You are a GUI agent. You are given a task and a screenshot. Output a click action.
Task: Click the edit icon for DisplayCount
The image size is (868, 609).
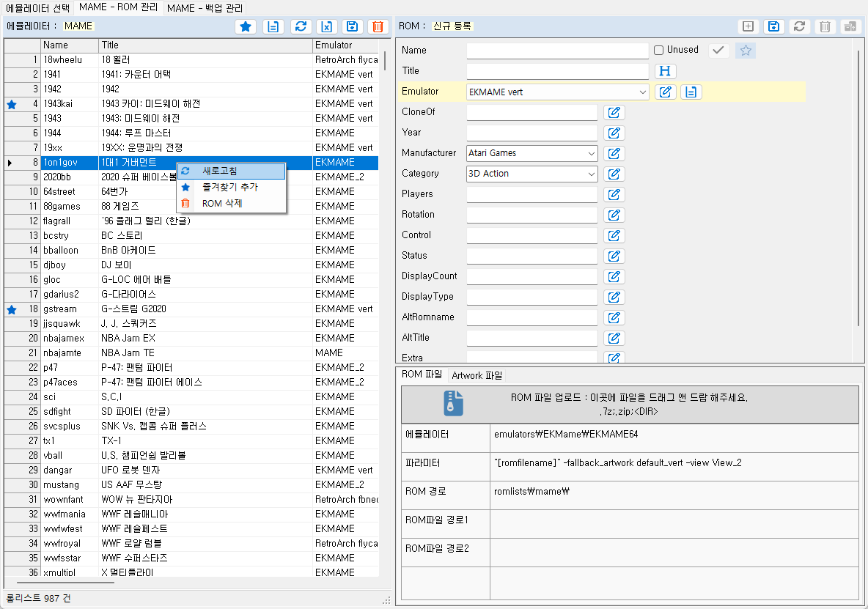click(614, 276)
